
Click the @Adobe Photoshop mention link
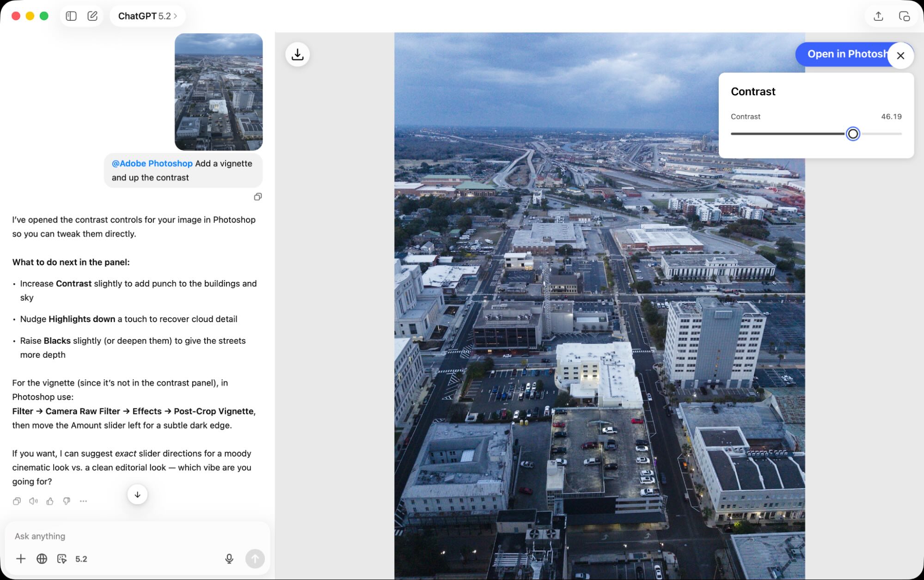(x=152, y=164)
